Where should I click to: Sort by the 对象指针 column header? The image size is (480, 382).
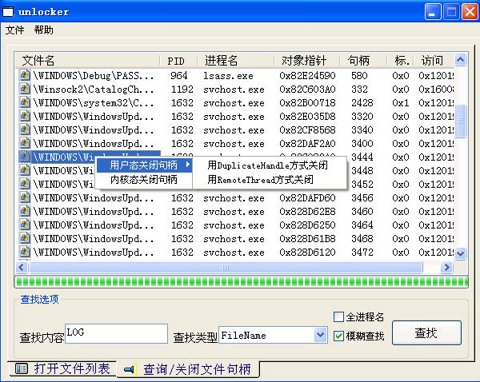[307, 61]
